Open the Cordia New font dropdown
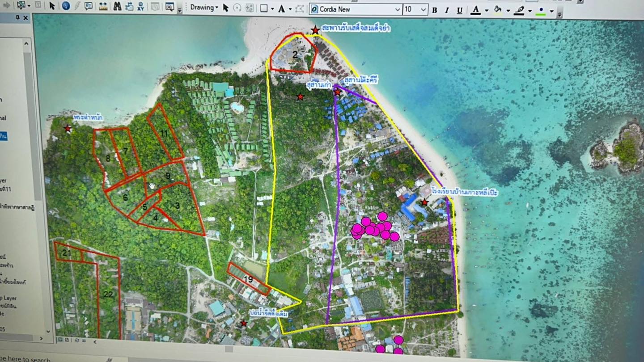 tap(397, 9)
